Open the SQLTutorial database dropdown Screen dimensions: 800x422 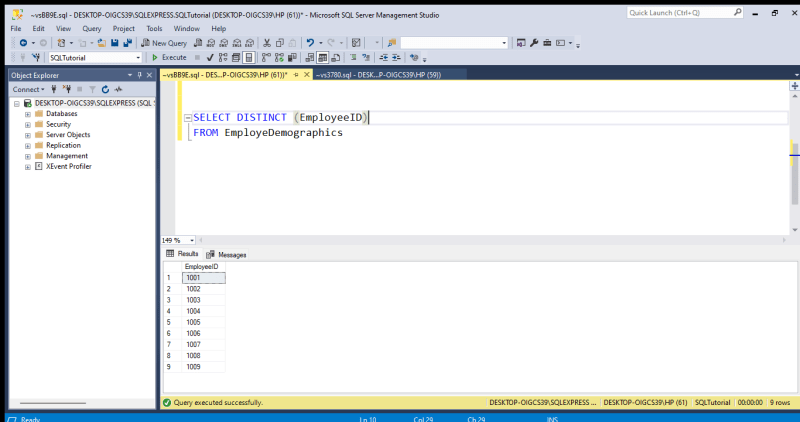138,58
